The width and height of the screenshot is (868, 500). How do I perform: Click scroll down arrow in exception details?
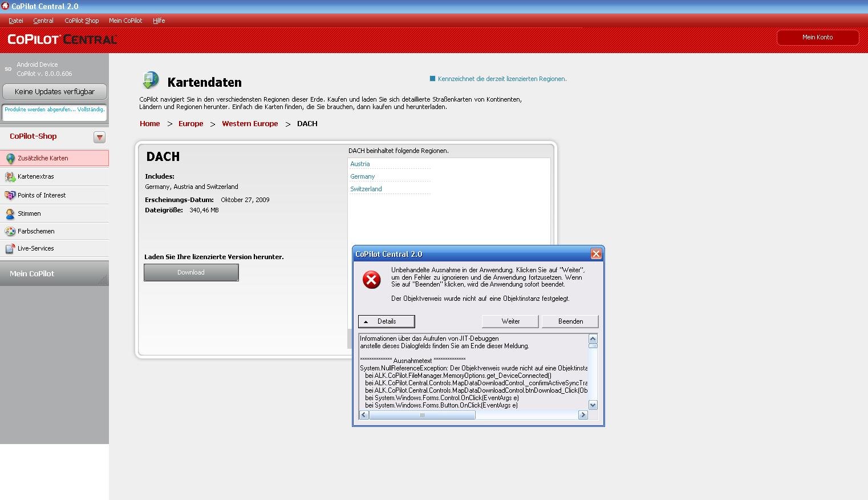tap(593, 405)
